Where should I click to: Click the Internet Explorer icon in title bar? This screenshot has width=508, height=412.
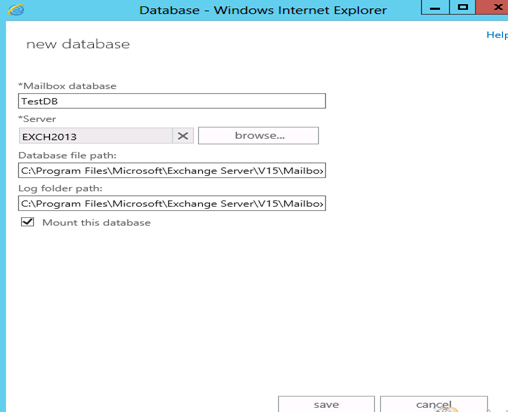[x=16, y=10]
